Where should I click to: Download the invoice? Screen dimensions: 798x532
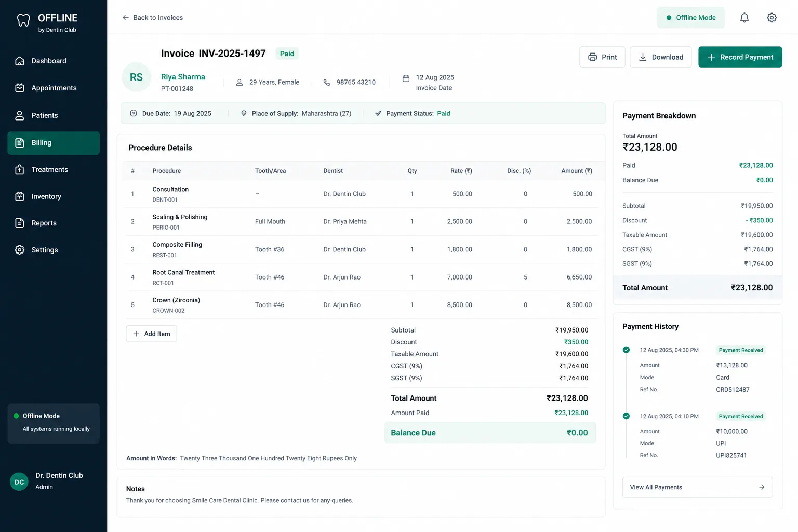pyautogui.click(x=660, y=57)
